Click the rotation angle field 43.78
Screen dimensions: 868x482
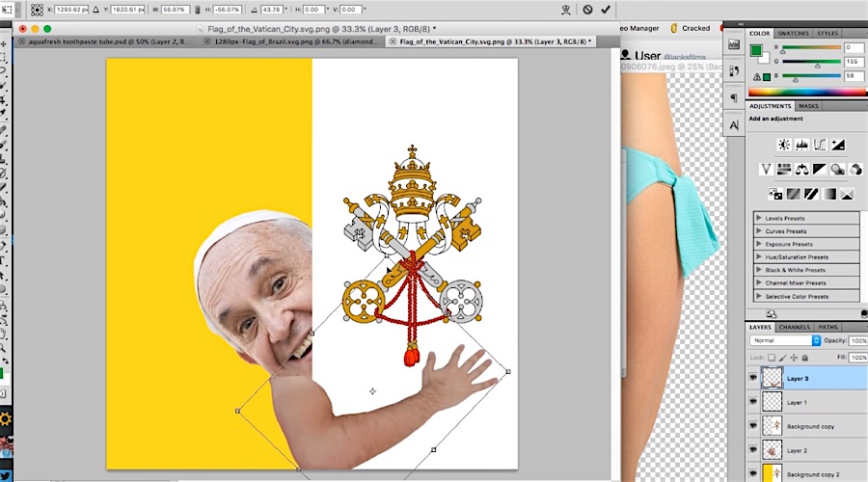[271, 10]
